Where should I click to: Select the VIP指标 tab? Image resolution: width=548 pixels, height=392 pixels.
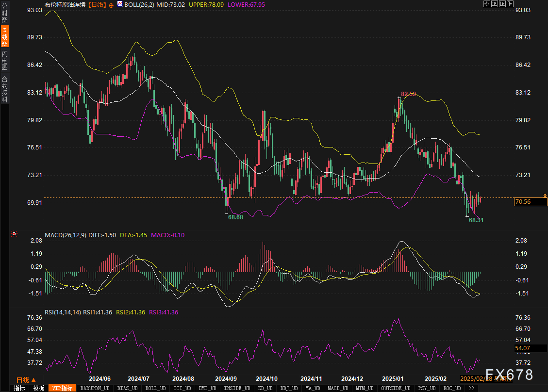63,388
